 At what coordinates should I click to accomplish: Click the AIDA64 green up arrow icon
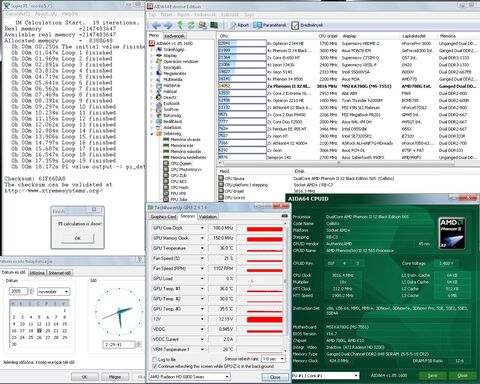(x=180, y=25)
